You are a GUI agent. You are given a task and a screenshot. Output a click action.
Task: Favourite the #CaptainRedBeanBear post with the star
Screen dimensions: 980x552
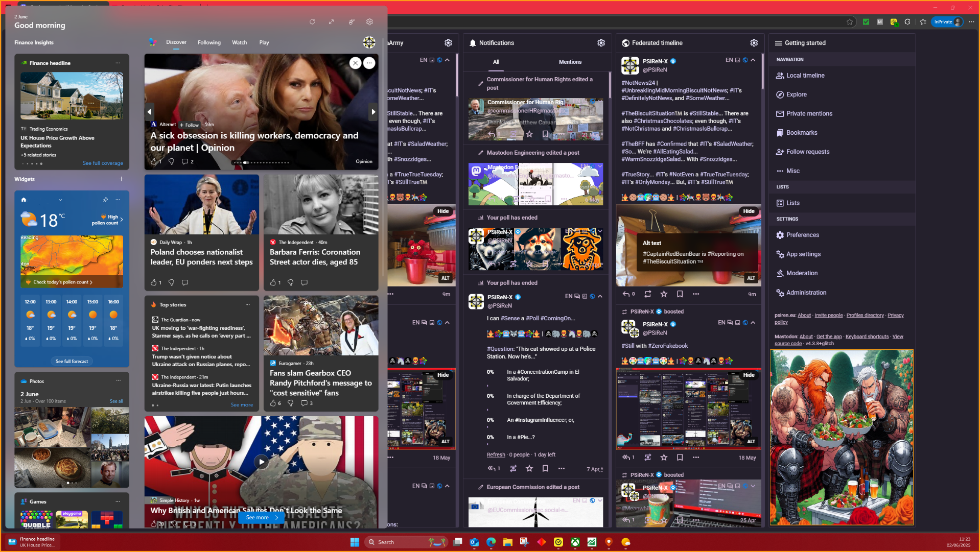(x=664, y=294)
